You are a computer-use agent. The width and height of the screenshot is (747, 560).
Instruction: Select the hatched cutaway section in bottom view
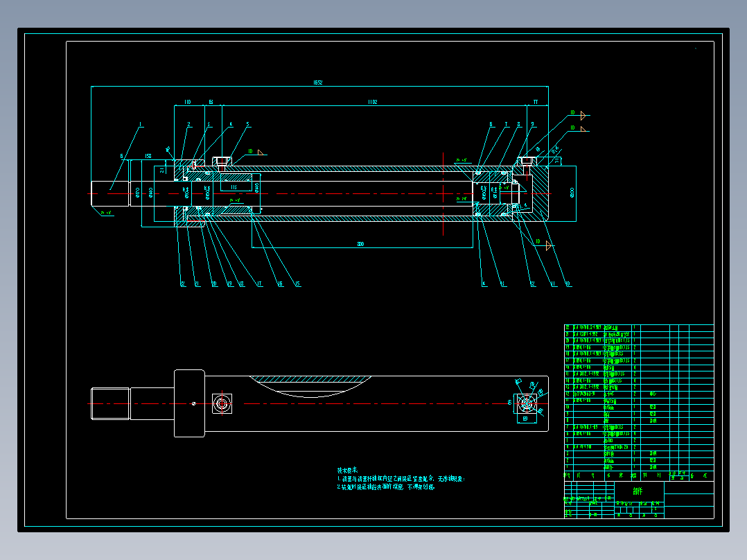tap(310, 379)
